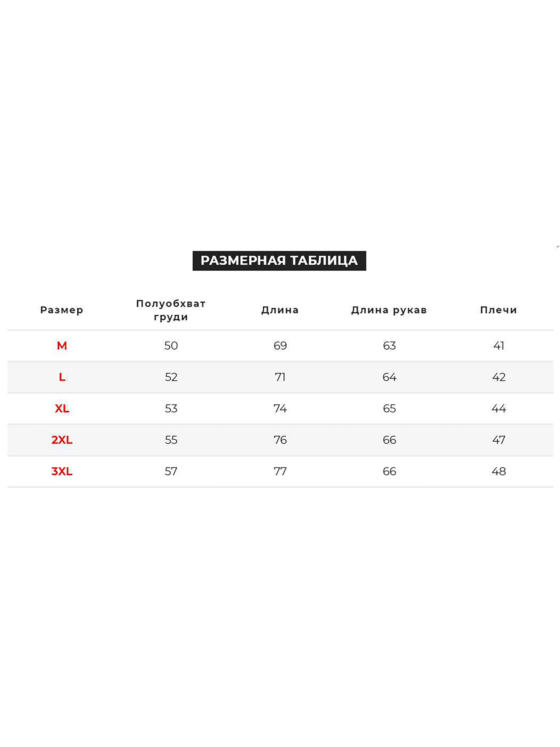Click chest value 50 in M row
The image size is (560, 747).
click(171, 346)
